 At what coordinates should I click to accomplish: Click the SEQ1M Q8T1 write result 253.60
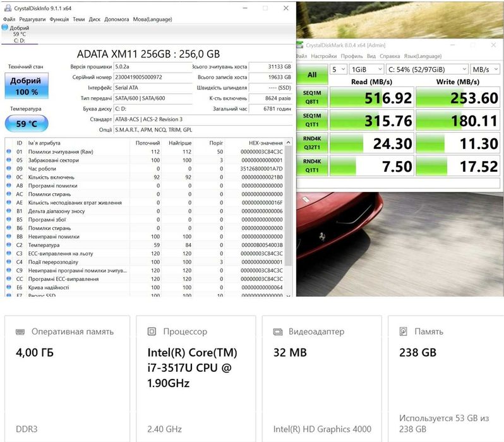(x=458, y=98)
